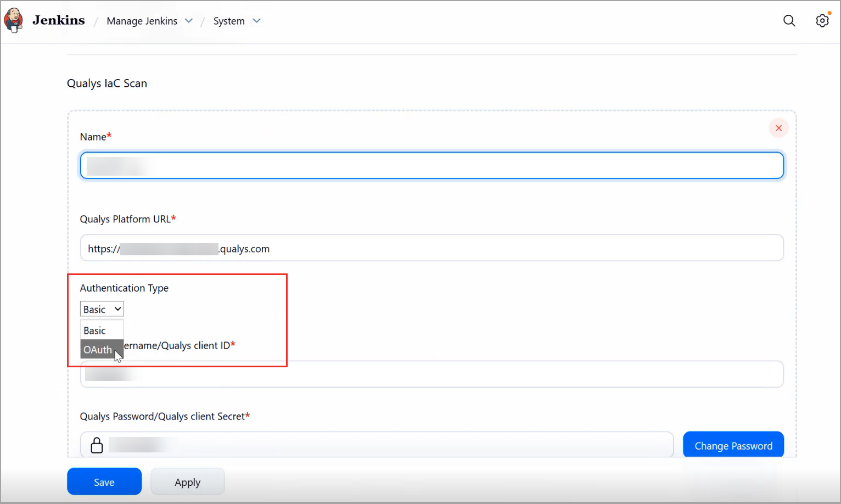
Task: Remove the Qualys IaC Scan entry with the X
Action: coord(778,128)
